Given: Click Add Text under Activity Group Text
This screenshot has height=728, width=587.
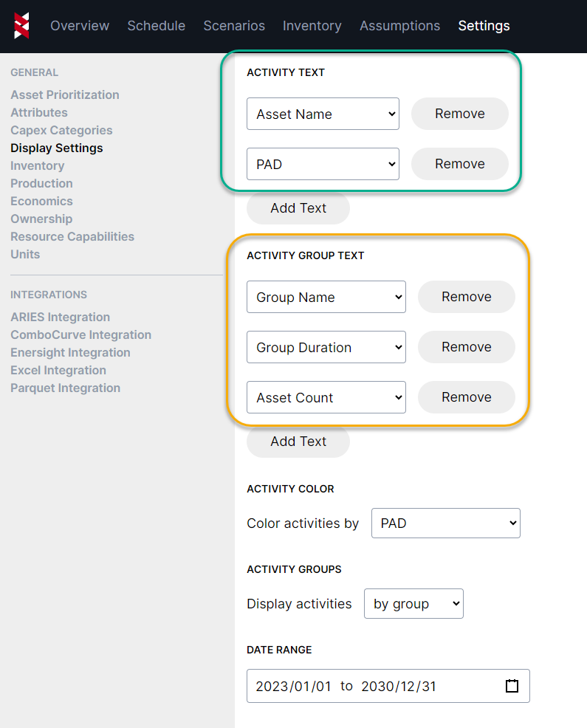Looking at the screenshot, I should (298, 442).
